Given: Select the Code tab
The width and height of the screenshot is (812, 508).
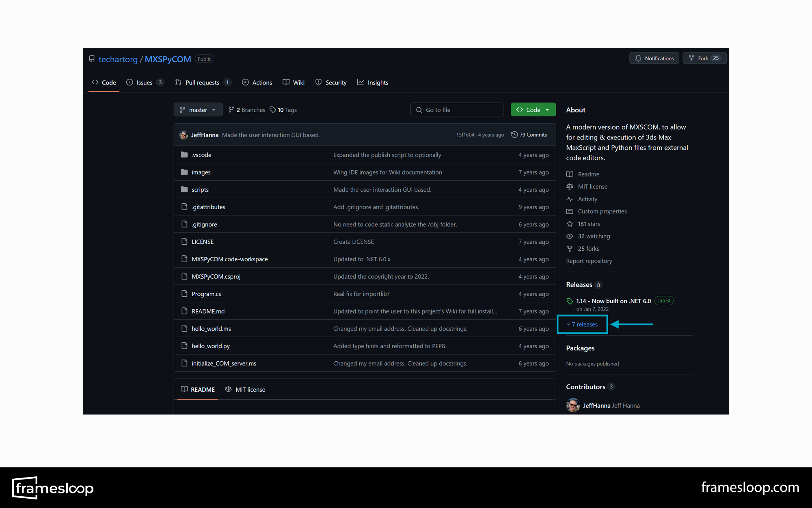Looking at the screenshot, I should click(x=104, y=82).
